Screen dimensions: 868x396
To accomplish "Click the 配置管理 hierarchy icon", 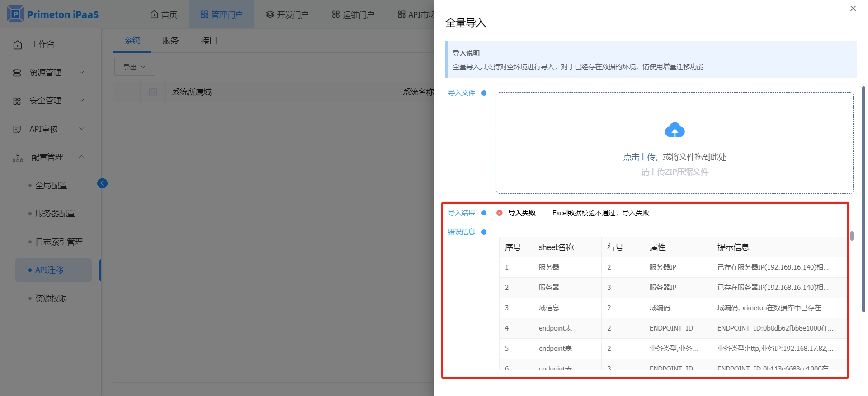I will tap(18, 158).
